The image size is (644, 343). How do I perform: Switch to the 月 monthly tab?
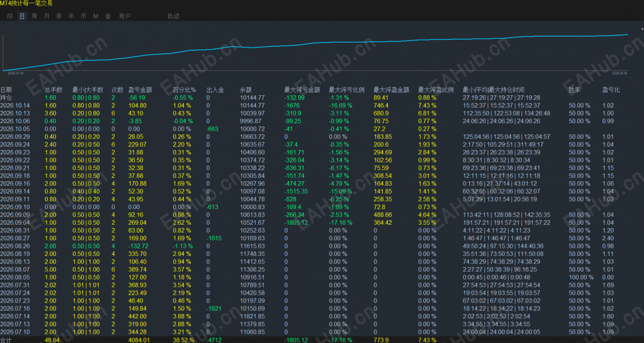tap(47, 17)
